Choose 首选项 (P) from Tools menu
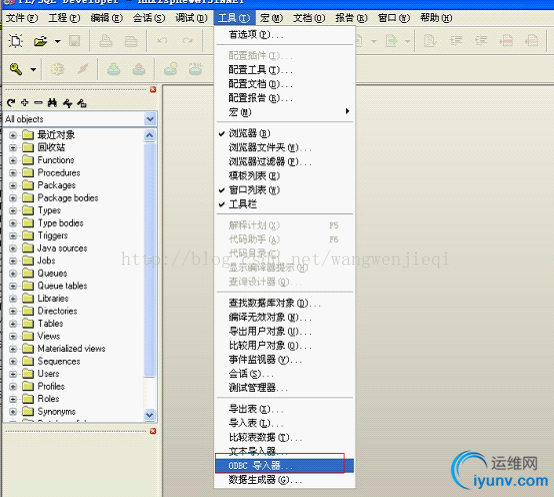Viewport: 554px width, 497px height. coord(285,35)
